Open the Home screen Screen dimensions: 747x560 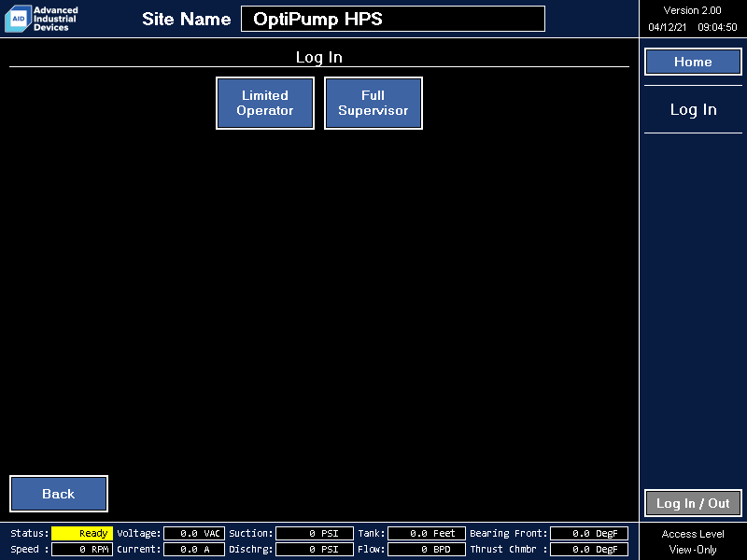pos(693,62)
